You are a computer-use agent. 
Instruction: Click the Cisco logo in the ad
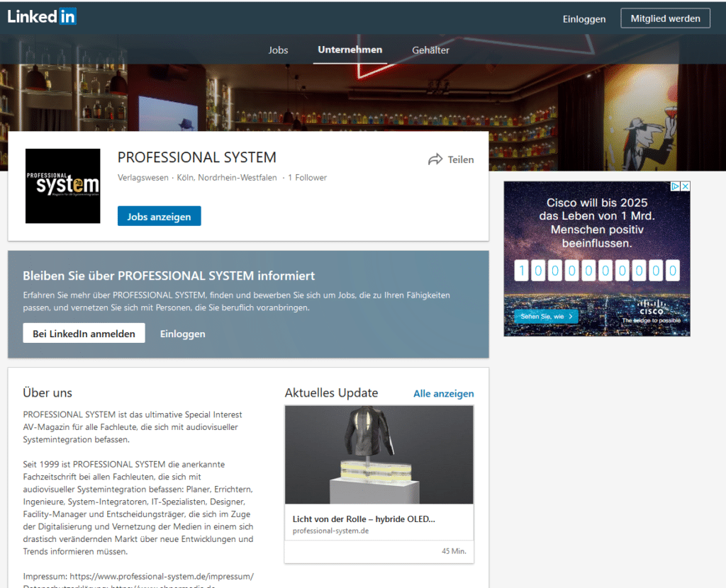tap(652, 307)
